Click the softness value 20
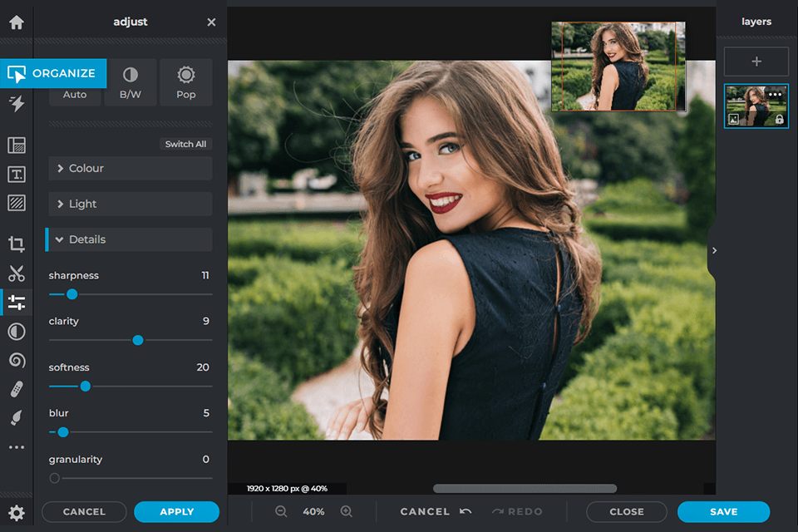This screenshot has height=532, width=798. tap(203, 367)
